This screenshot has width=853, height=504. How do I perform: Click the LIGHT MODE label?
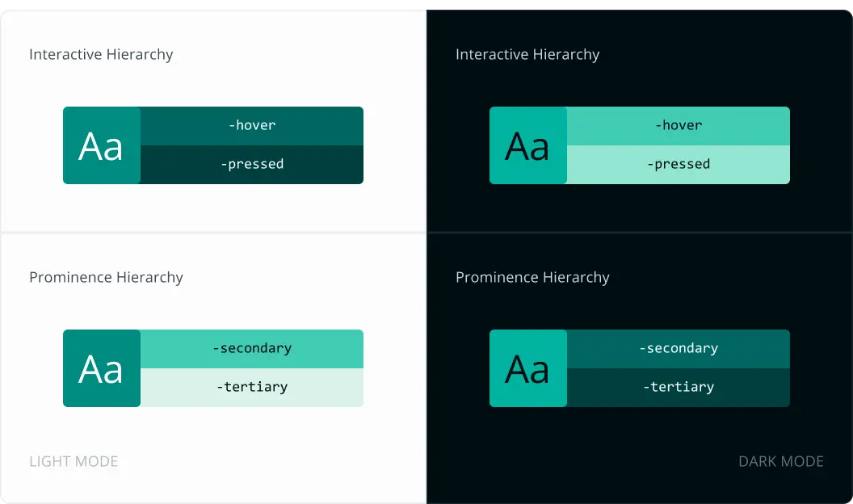pyautogui.click(x=74, y=462)
